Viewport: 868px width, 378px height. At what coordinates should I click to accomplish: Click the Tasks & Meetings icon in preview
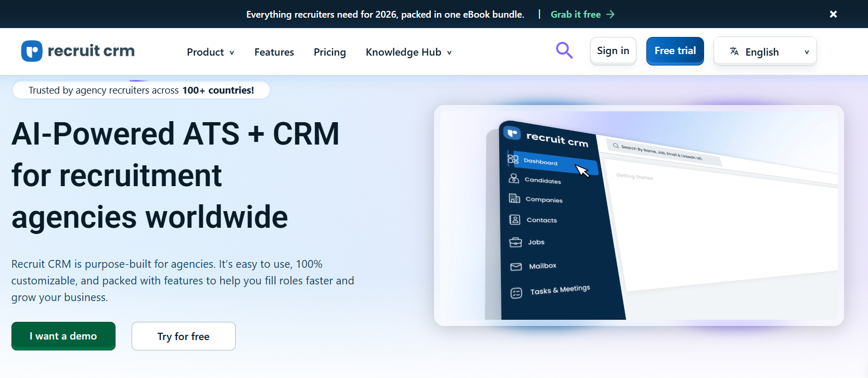click(x=516, y=293)
